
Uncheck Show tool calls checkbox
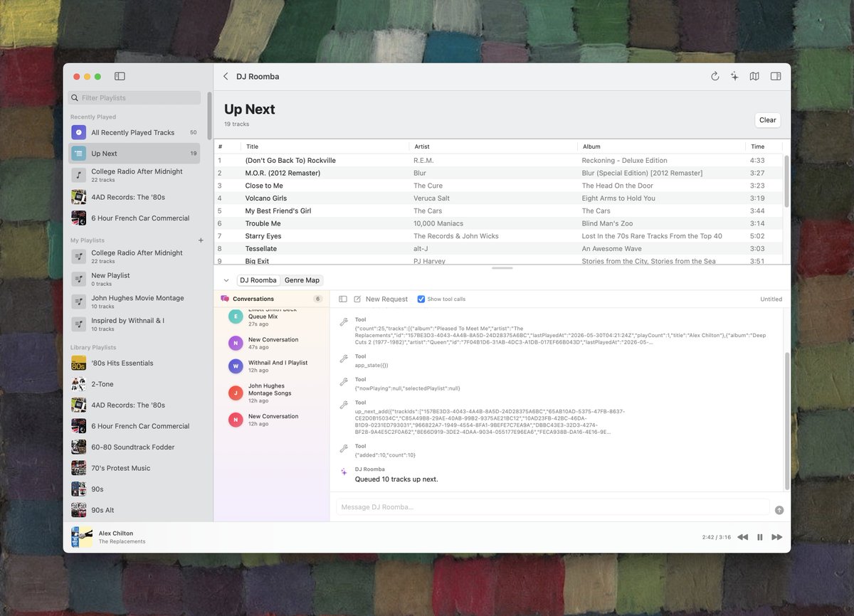click(421, 299)
